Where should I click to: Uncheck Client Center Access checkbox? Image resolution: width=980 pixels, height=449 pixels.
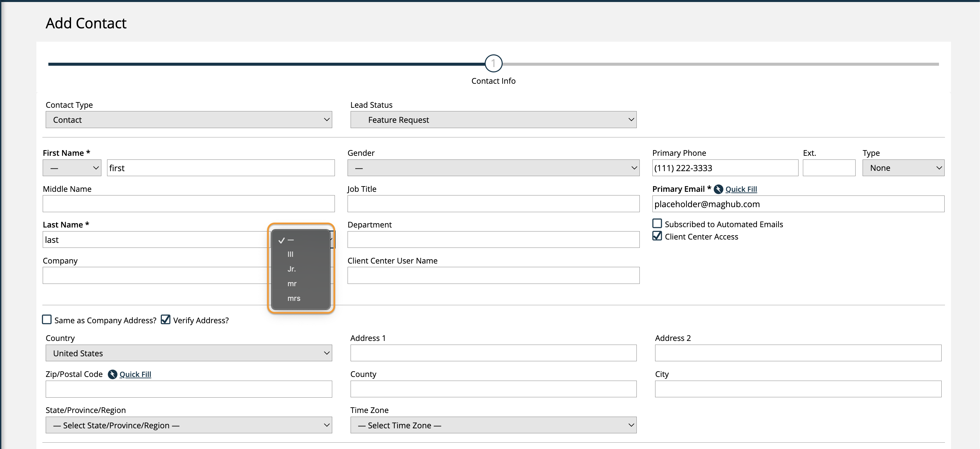click(657, 236)
